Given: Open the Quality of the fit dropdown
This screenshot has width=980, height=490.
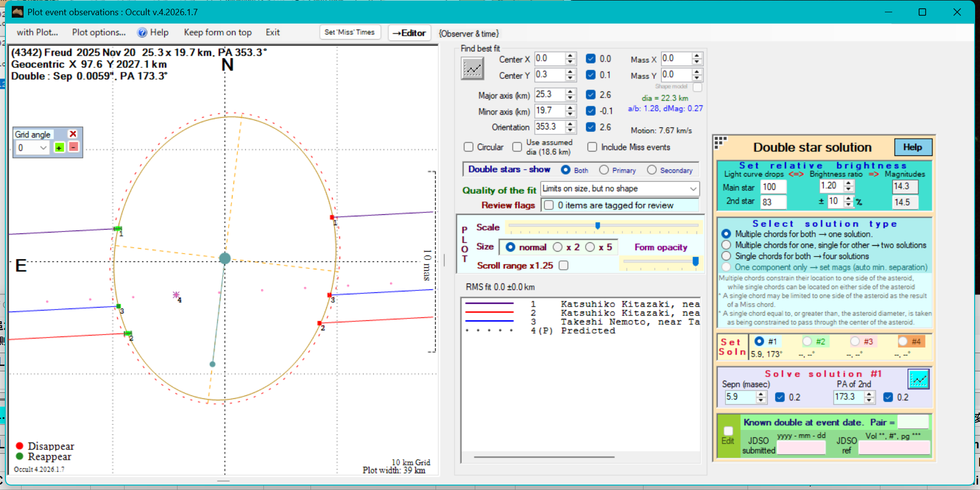Looking at the screenshot, I should pyautogui.click(x=693, y=189).
